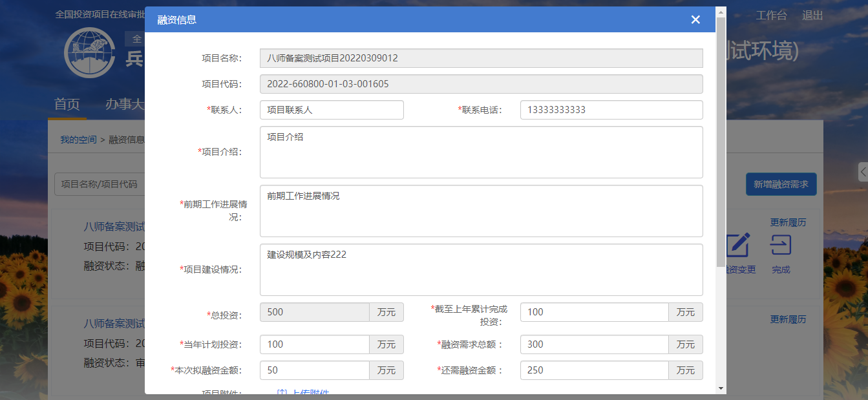The image size is (868, 400).
Task: Click the dialog's vertical scrollbar thumb
Action: [x=721, y=142]
